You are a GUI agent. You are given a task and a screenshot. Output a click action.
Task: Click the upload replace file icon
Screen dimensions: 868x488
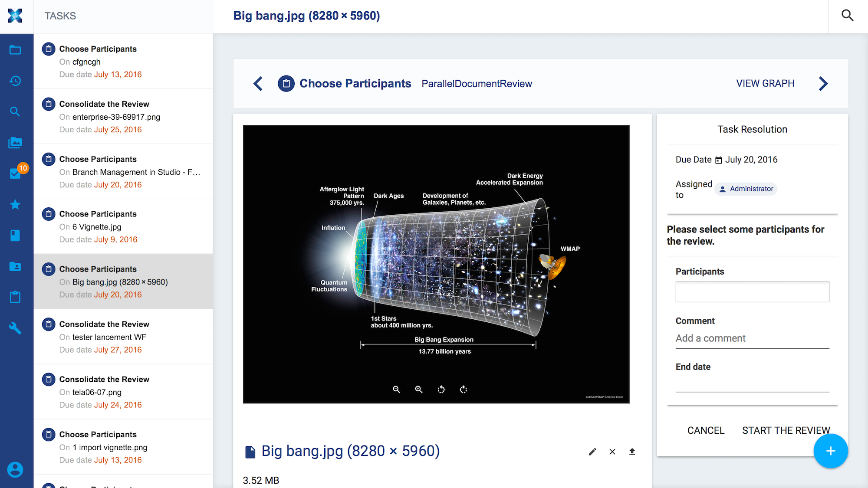pos(632,452)
